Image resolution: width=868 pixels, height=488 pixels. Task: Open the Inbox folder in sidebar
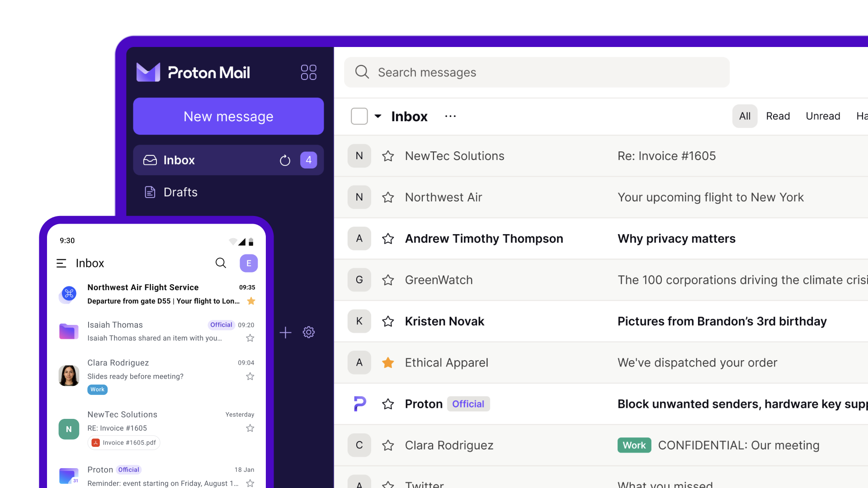pos(228,160)
